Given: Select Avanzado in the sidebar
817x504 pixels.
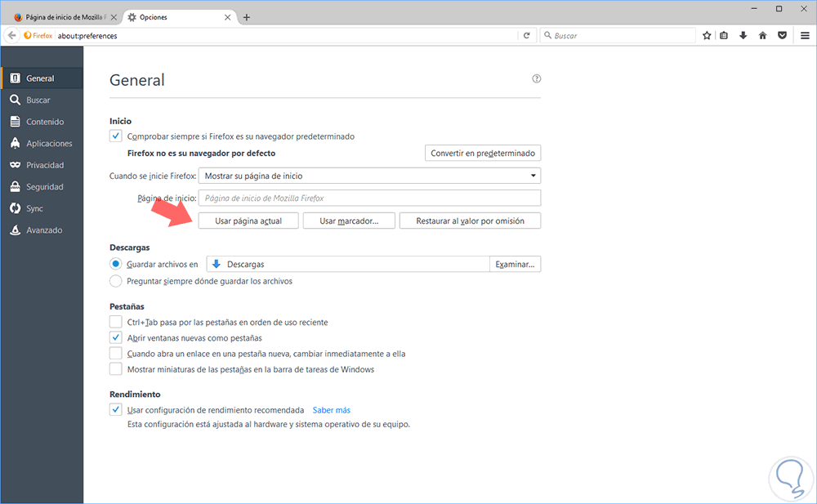Looking at the screenshot, I should [42, 230].
